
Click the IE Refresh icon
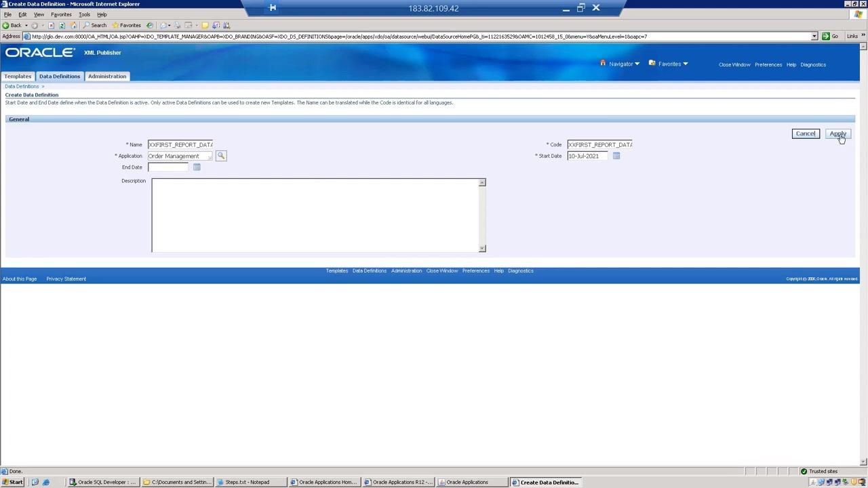62,25
